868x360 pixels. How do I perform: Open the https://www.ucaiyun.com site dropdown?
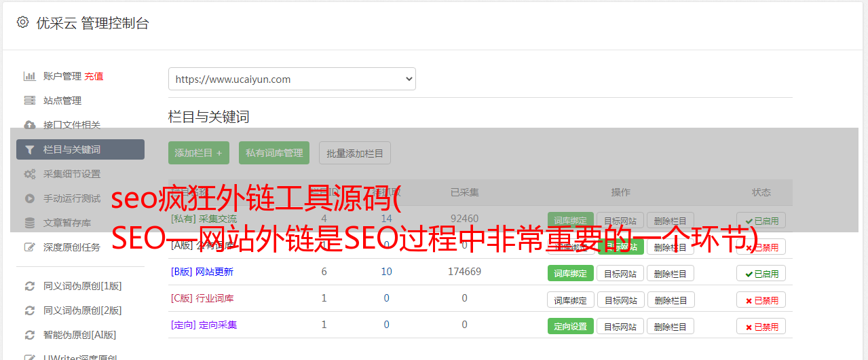click(292, 79)
